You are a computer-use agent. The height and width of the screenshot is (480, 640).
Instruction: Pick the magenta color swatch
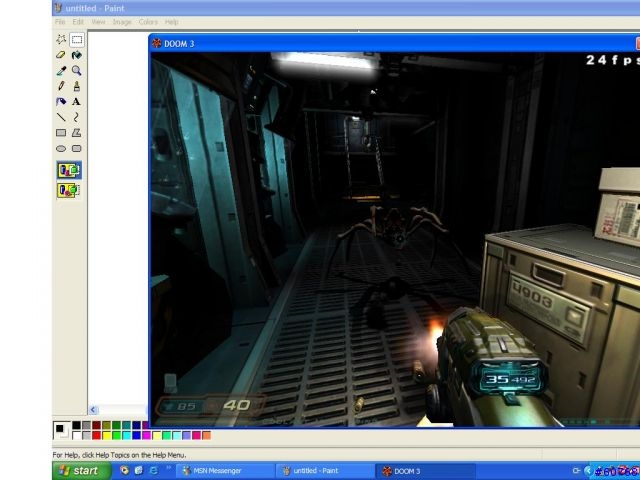147,435
